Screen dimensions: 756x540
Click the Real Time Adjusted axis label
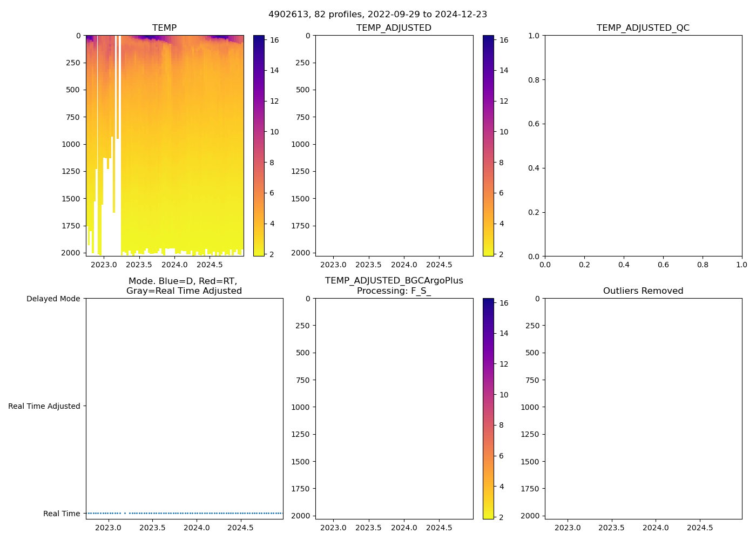click(x=44, y=406)
